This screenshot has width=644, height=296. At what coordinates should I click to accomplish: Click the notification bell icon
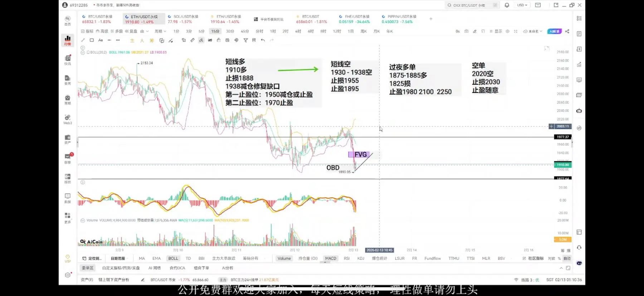[507, 5]
